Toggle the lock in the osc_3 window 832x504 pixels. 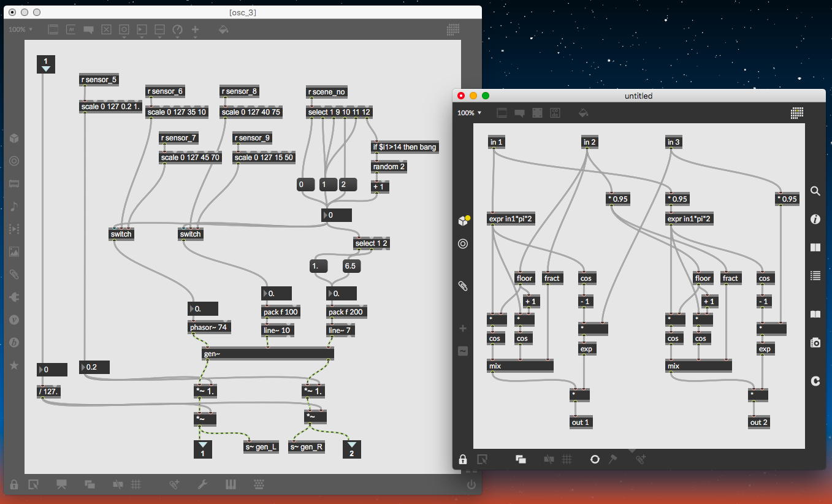pos(13,484)
